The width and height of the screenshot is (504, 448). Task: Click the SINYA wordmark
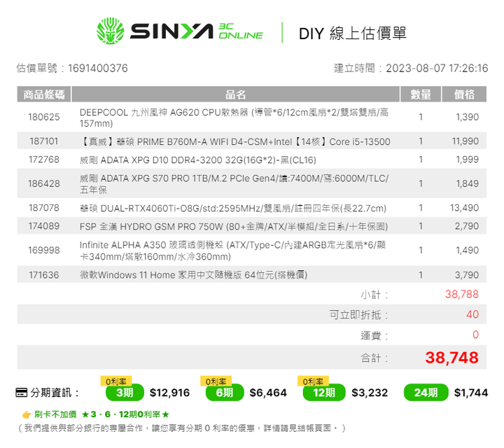171,31
